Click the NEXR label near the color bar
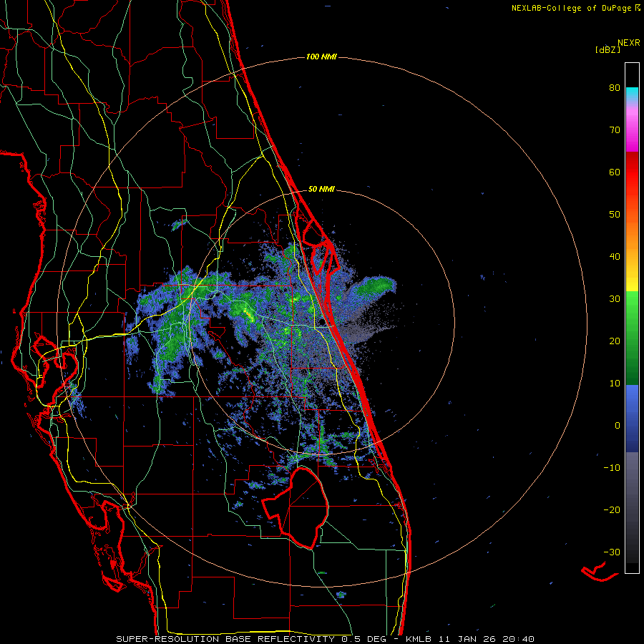644x644 pixels. tap(629, 43)
